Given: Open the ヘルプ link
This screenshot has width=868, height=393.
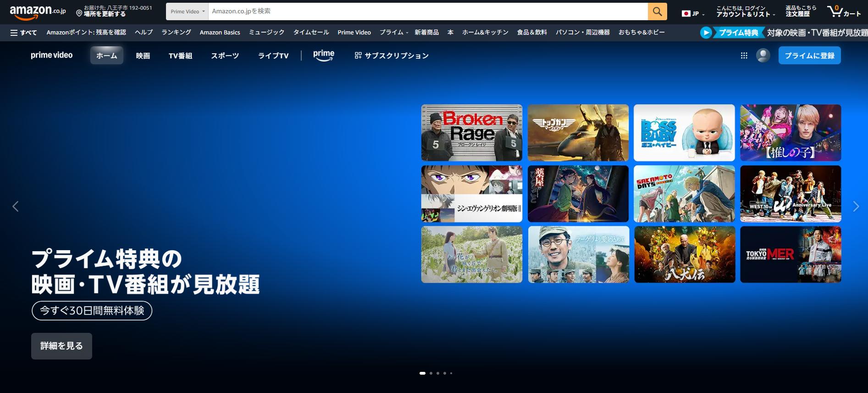Looking at the screenshot, I should (x=144, y=33).
